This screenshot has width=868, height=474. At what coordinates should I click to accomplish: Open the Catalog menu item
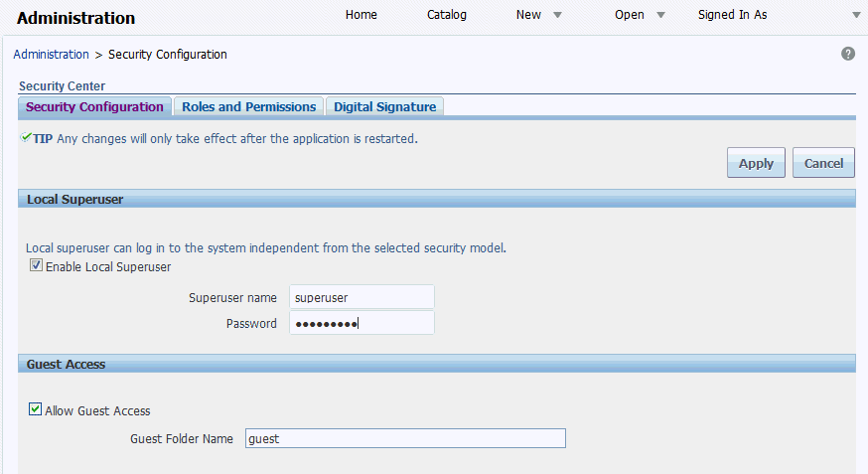(447, 15)
